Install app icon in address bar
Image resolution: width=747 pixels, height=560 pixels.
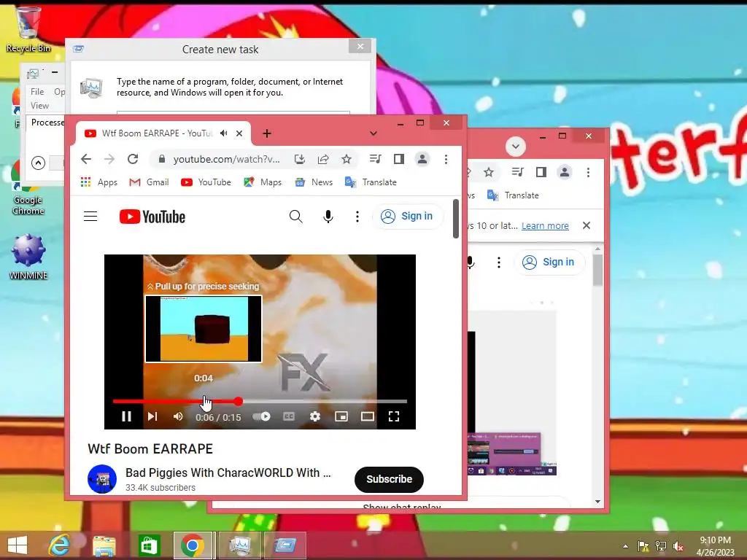click(x=299, y=159)
